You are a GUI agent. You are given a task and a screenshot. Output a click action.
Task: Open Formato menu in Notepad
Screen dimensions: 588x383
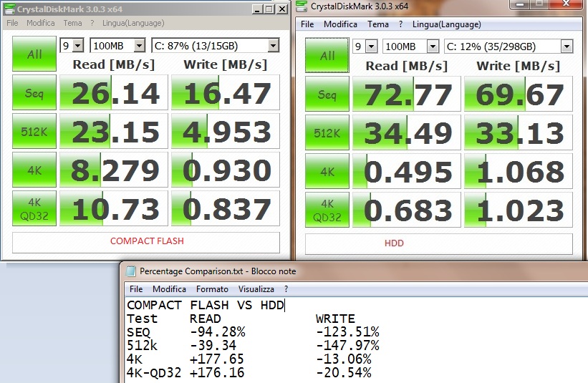click(x=212, y=289)
